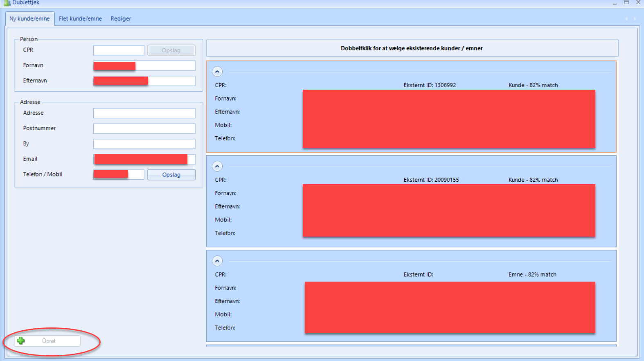
Task: Click the Adresse text field
Action: point(144,113)
